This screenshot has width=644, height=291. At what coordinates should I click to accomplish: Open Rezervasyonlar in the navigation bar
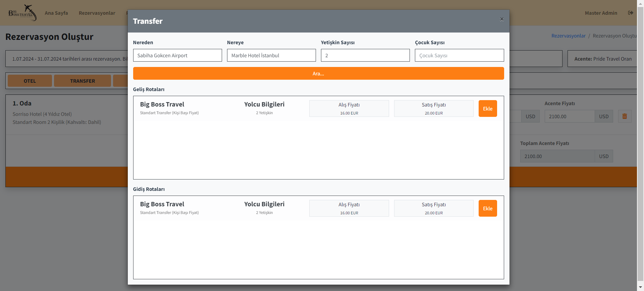click(97, 13)
